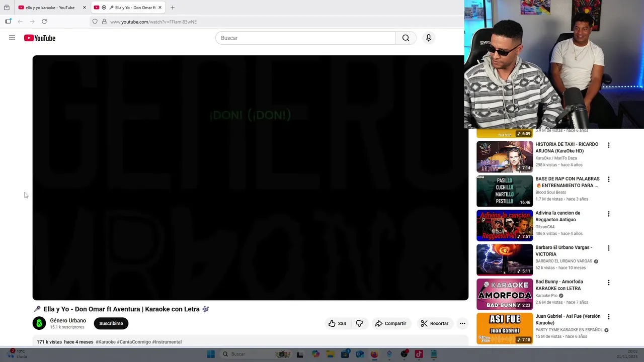
Task: Click channel name Karaoke Pro
Action: pyautogui.click(x=546, y=296)
